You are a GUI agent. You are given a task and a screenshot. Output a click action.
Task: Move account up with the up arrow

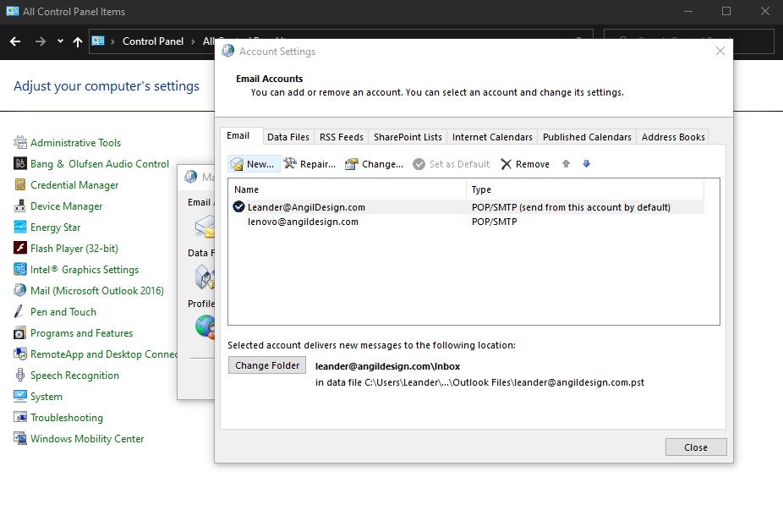point(566,163)
